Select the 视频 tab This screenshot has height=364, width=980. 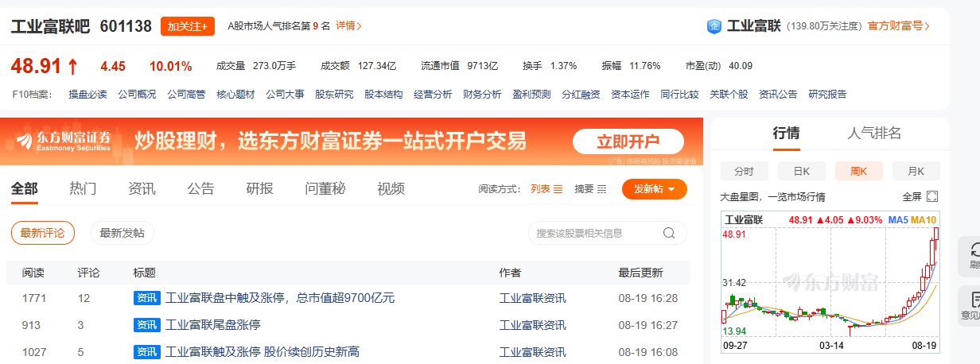391,189
